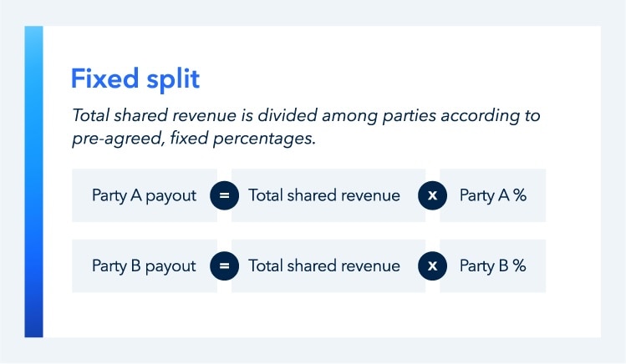
Task: Select the Party B % box
Action: 493,266
